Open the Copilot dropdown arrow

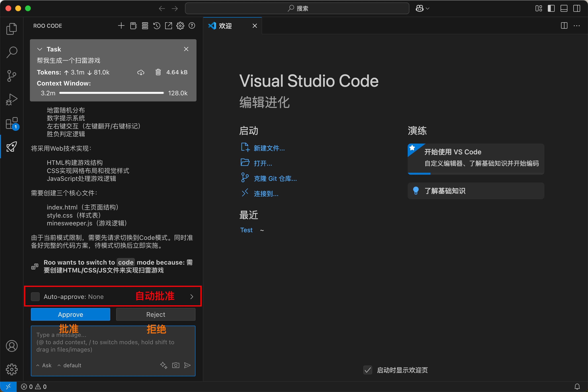428,9
